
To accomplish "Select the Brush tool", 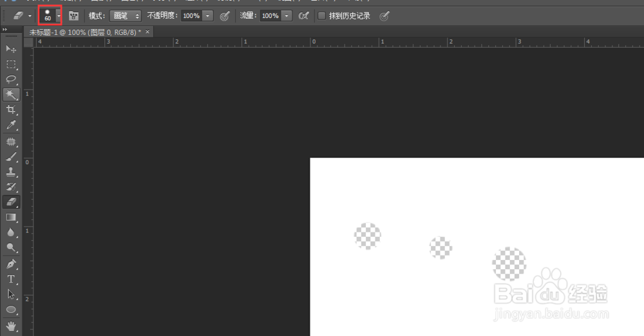I will point(11,157).
